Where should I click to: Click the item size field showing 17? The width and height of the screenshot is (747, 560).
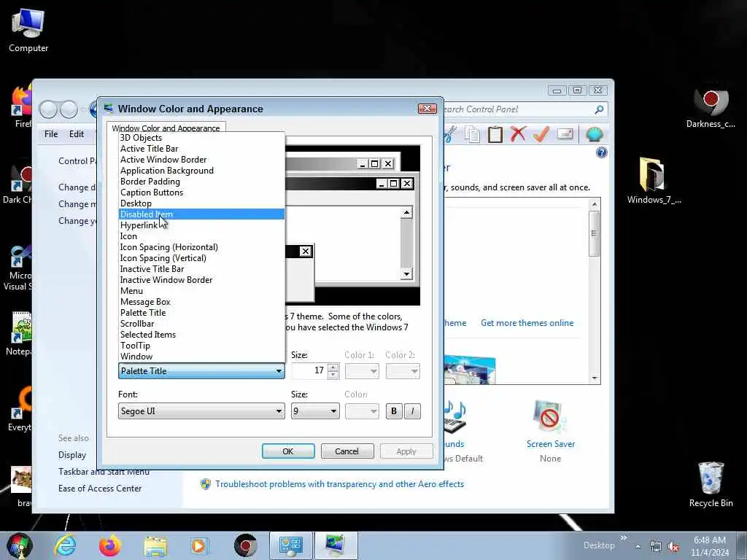pos(309,371)
